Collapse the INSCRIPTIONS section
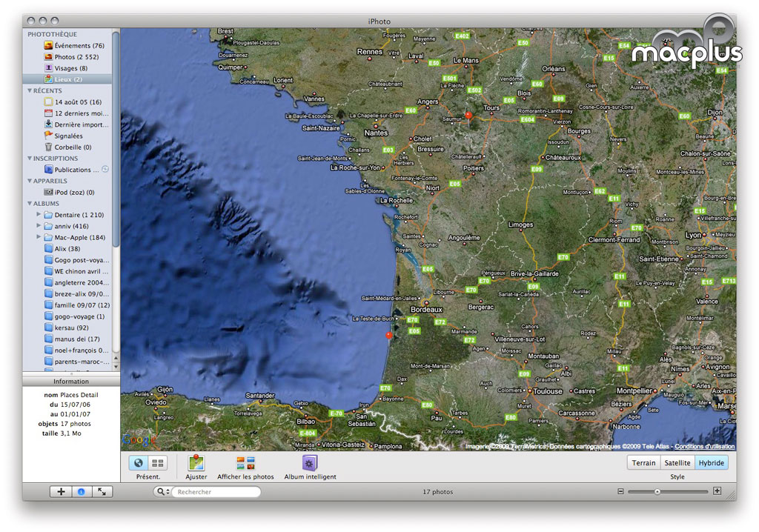The height and width of the screenshot is (532, 759). point(30,159)
